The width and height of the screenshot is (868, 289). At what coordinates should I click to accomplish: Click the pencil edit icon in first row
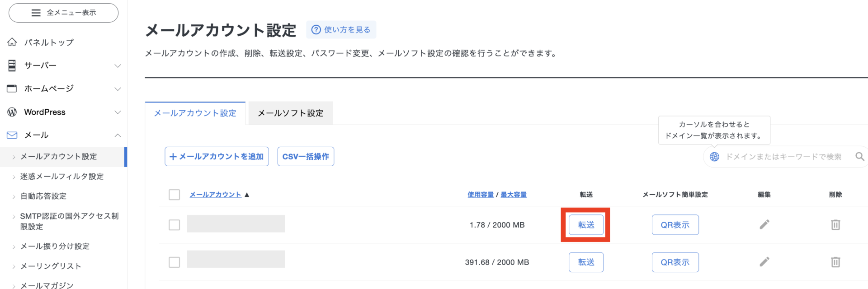click(764, 224)
